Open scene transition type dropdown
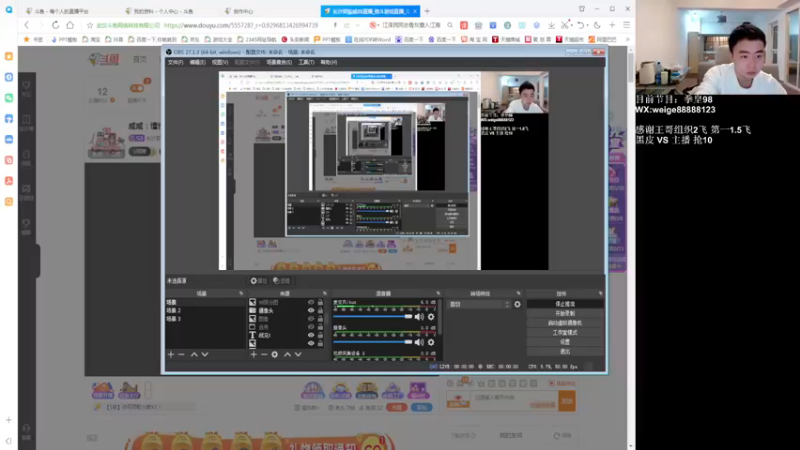This screenshot has width=800, height=450. coord(479,304)
